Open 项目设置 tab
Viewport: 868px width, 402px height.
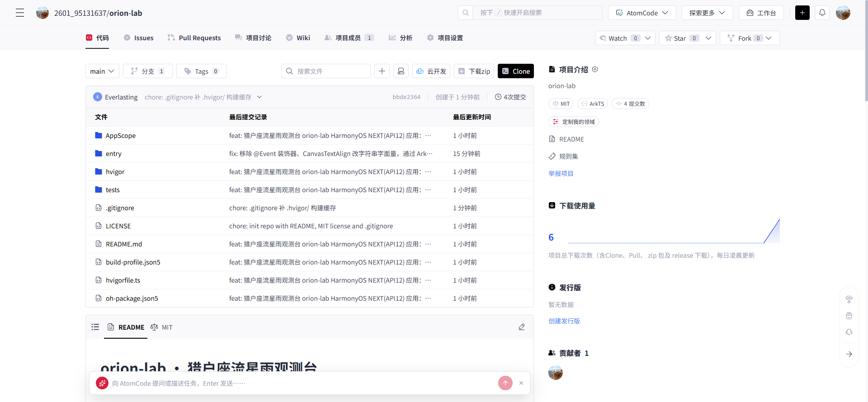[445, 38]
